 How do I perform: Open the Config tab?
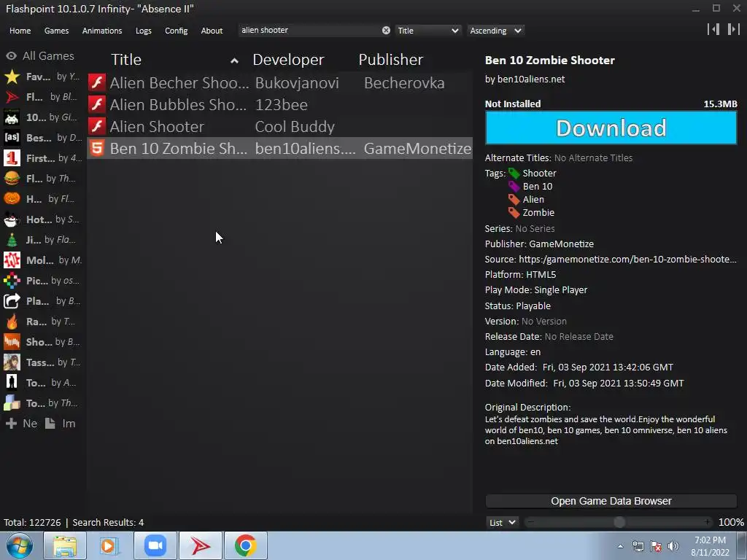click(177, 31)
